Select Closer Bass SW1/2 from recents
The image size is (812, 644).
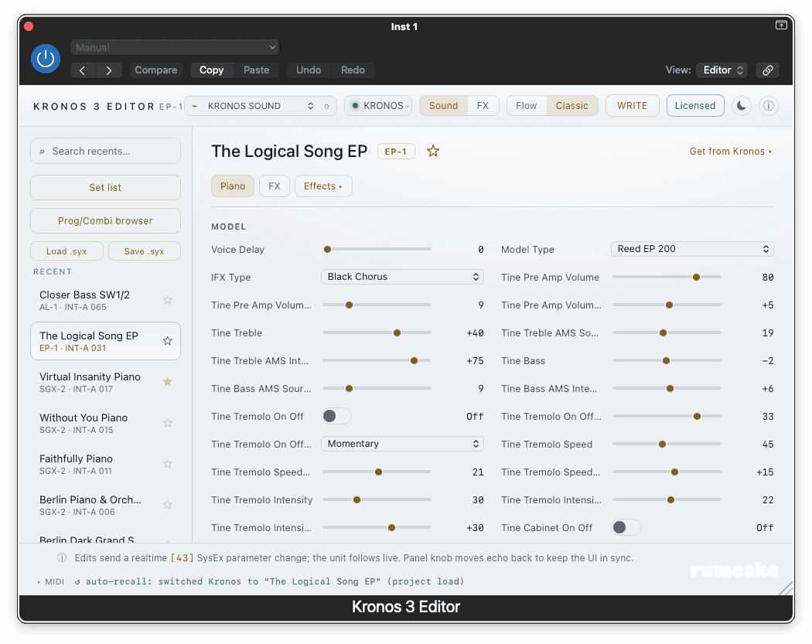click(105, 300)
